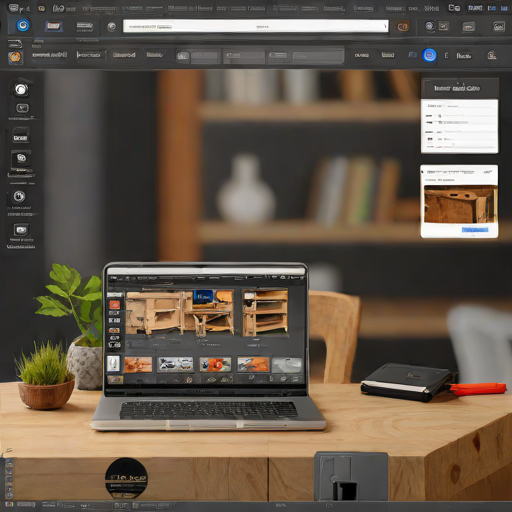Open the wooden box preview image
512x512 pixels.
[x=460, y=204]
